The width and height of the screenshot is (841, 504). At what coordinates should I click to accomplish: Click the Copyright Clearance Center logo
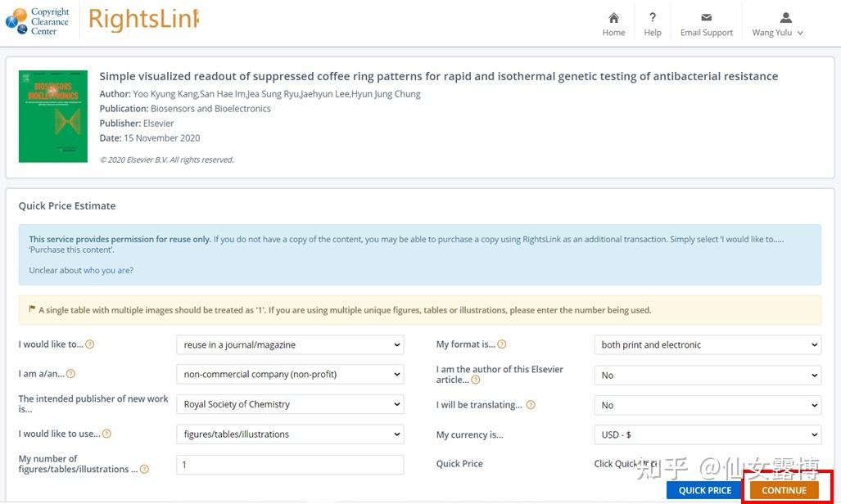38,20
